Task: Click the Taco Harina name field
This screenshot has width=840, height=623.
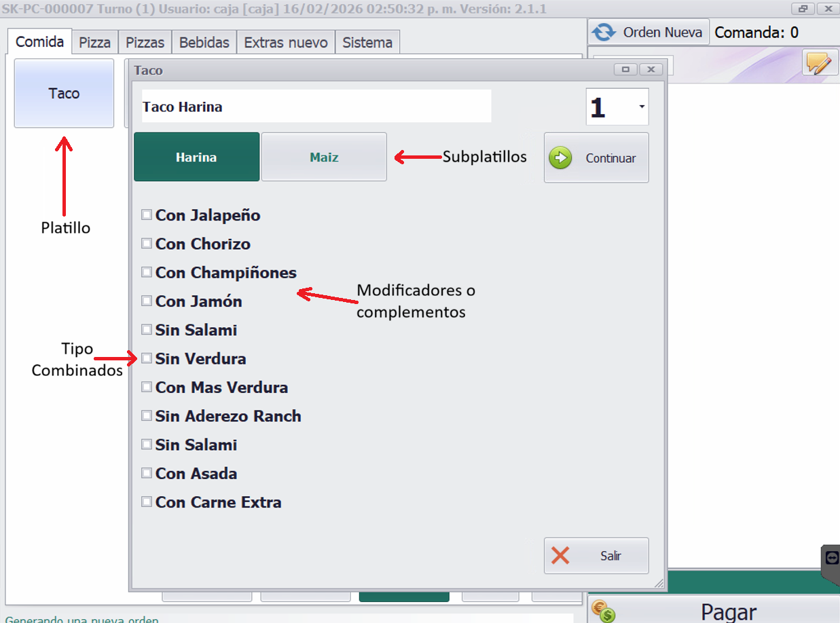Action: (x=316, y=107)
